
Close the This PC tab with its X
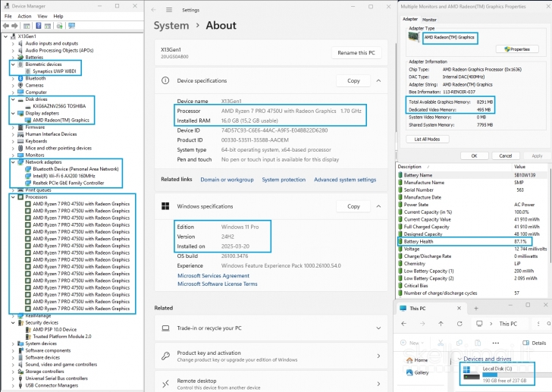point(459,309)
